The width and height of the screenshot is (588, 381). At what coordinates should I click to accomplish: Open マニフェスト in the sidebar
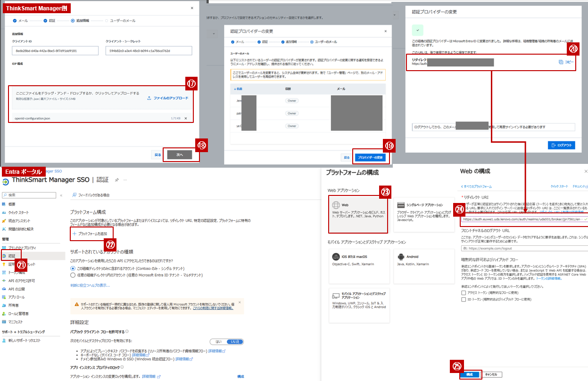coord(16,322)
